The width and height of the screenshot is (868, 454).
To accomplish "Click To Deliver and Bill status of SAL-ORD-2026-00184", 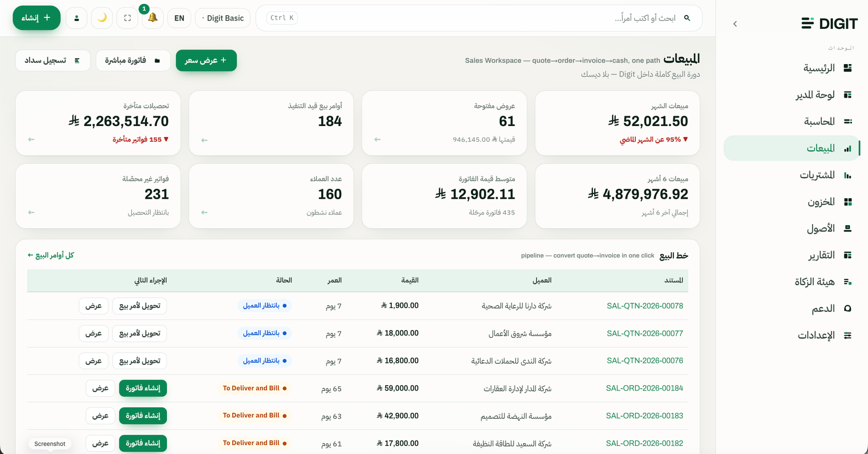I will (x=254, y=388).
